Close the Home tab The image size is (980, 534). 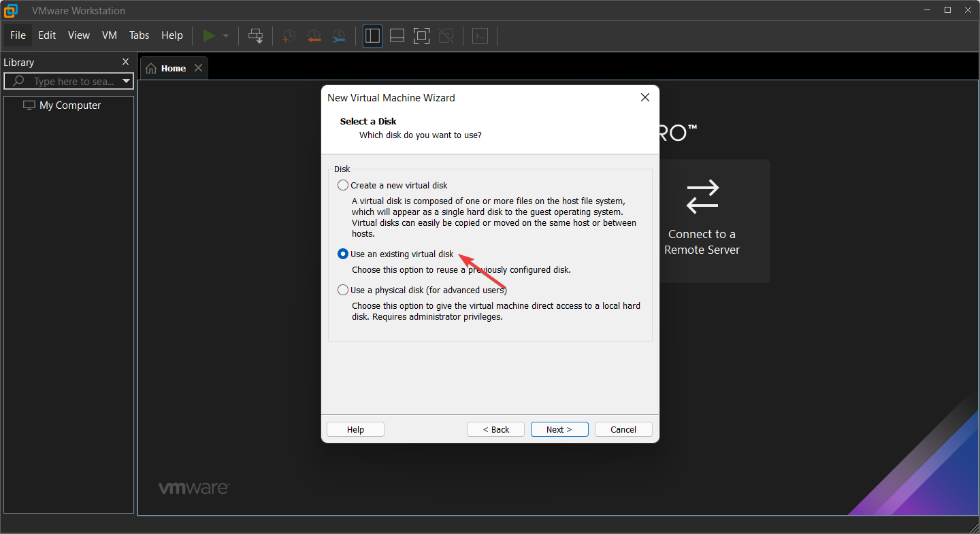[x=198, y=68]
